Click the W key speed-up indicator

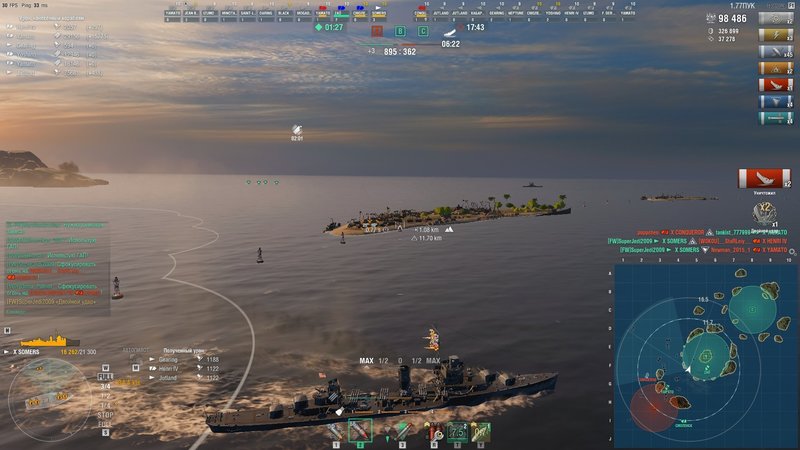(x=105, y=368)
